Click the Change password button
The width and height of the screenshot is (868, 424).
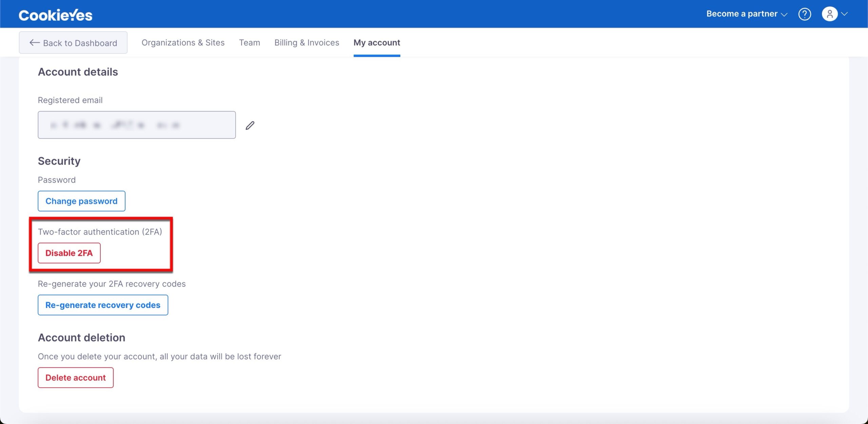[81, 200]
